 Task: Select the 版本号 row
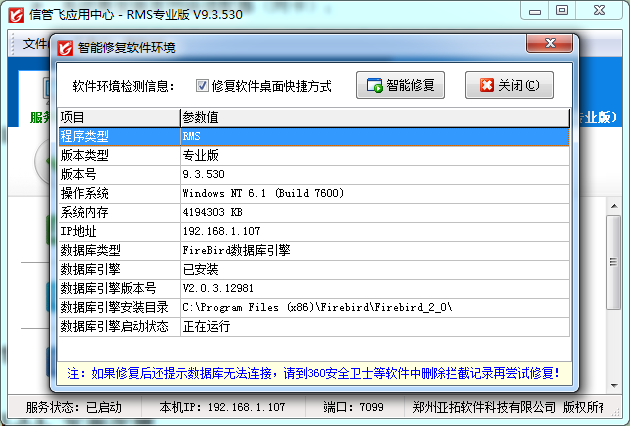coord(118,174)
